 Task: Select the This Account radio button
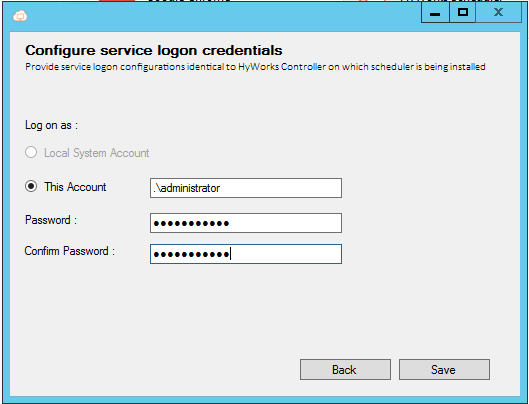tap(31, 186)
